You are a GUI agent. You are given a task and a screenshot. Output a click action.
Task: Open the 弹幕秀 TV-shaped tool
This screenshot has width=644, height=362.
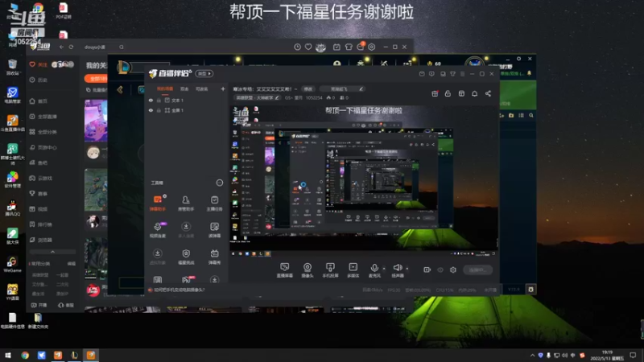(x=214, y=256)
